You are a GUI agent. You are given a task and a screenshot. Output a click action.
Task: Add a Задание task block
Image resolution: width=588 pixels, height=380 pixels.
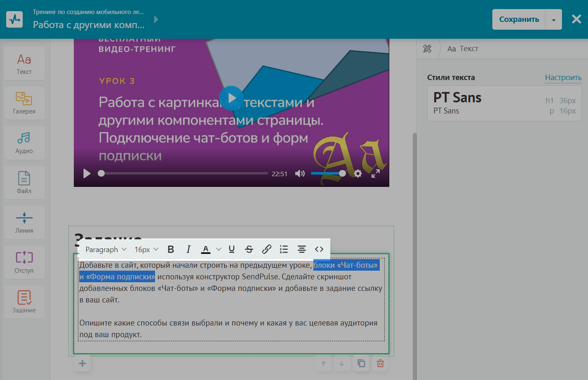click(24, 302)
